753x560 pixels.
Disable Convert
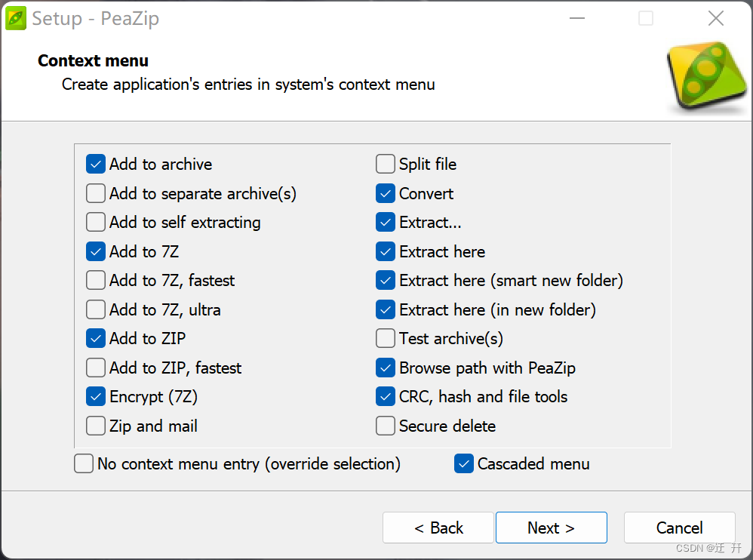(x=385, y=193)
